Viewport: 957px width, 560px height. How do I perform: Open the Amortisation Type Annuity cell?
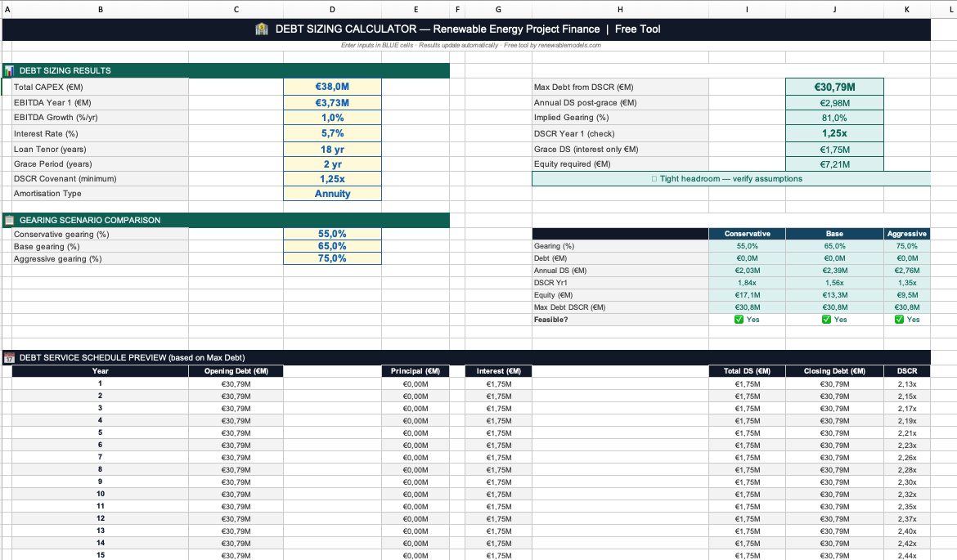333,194
